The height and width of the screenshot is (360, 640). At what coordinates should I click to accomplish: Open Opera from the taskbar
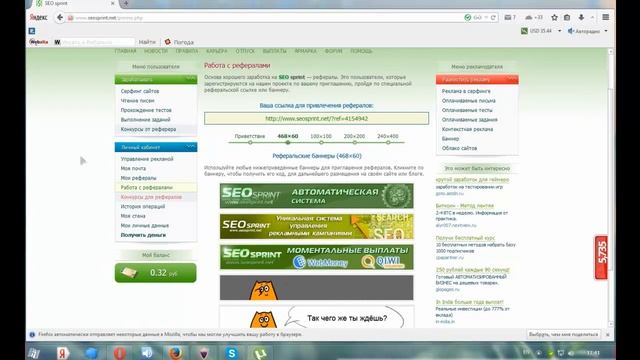119,353
